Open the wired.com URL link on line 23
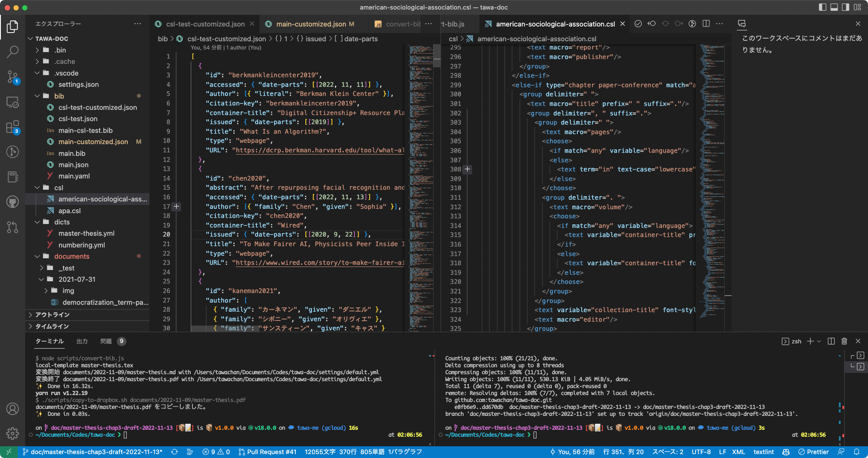Viewport: 868px width, 458px height. click(320, 263)
